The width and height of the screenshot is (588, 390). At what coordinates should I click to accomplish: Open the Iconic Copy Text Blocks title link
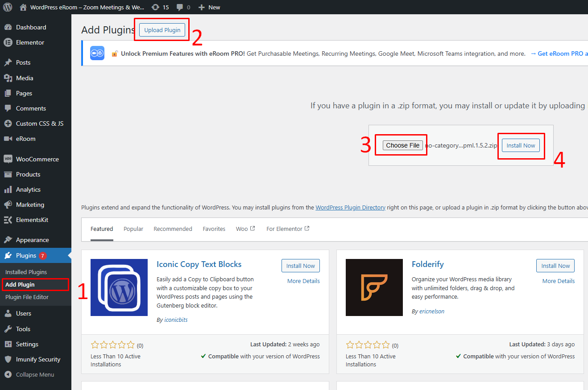coord(199,264)
